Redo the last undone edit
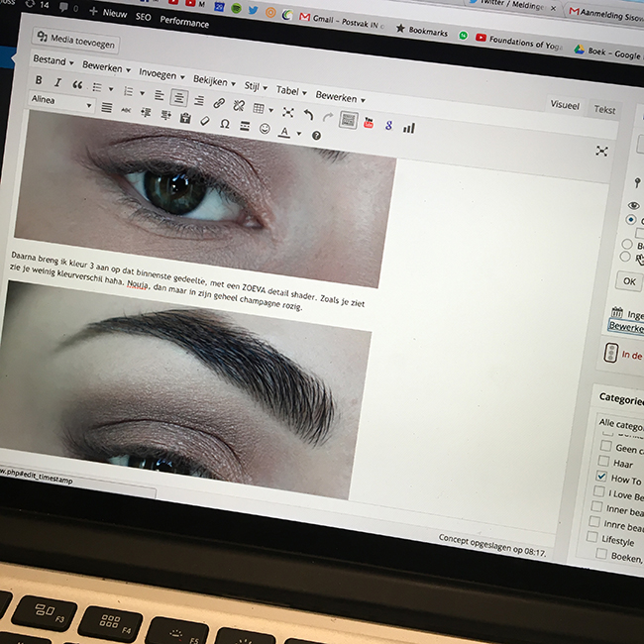The height and width of the screenshot is (644, 644). coord(328,118)
